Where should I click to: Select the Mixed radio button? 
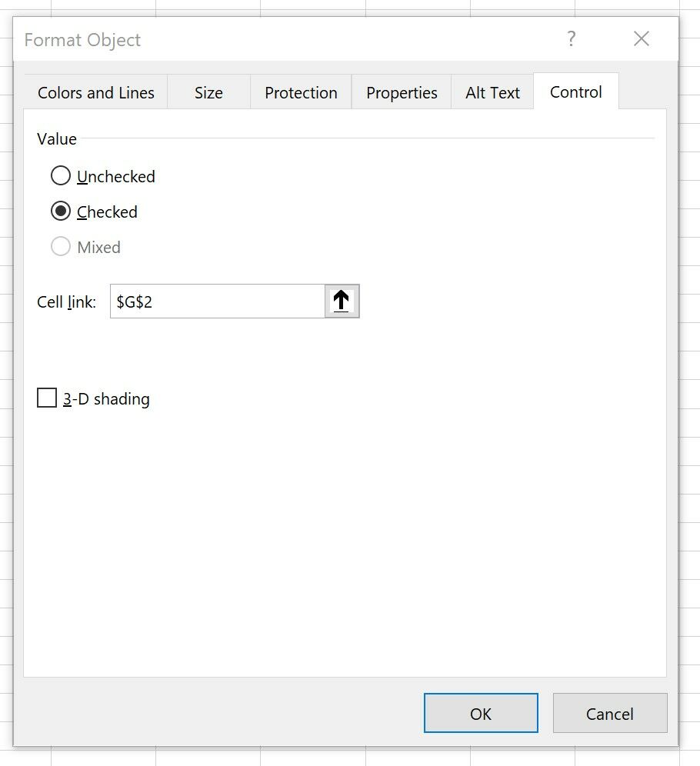(x=61, y=247)
